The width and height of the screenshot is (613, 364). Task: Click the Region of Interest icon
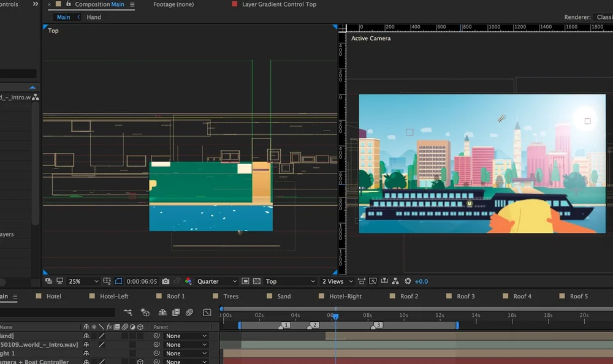(245, 281)
